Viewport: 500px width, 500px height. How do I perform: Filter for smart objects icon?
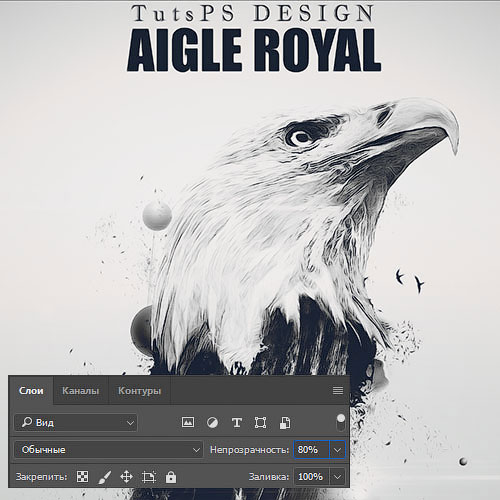(x=285, y=423)
